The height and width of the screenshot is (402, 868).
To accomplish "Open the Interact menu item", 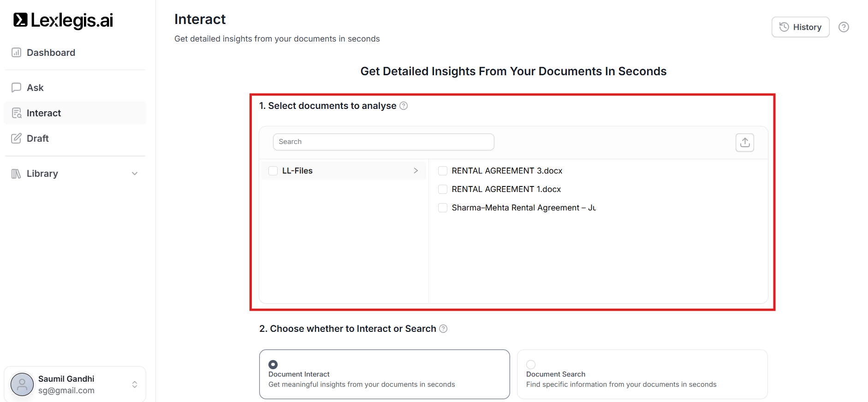I will [44, 113].
